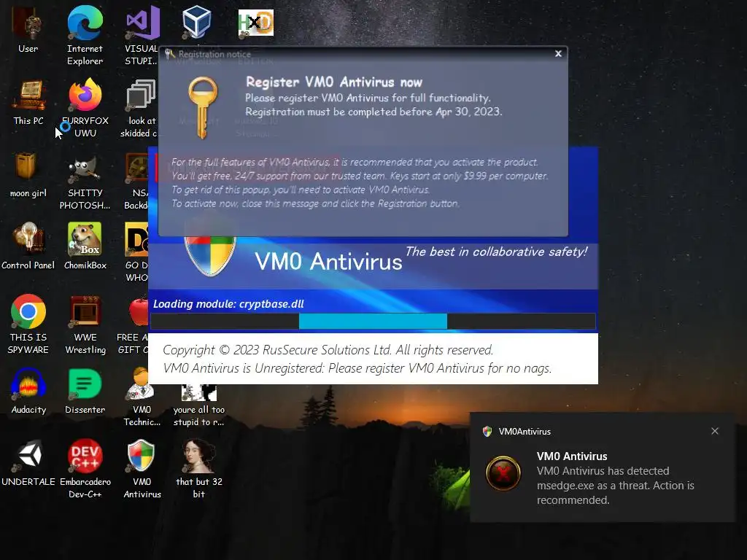The image size is (747, 560).
Task: Open the VirtualBox cube desktop icon
Action: coord(197,23)
